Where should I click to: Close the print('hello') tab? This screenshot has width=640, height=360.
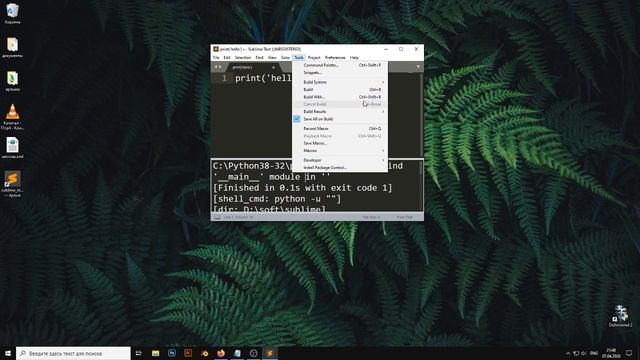click(x=273, y=67)
